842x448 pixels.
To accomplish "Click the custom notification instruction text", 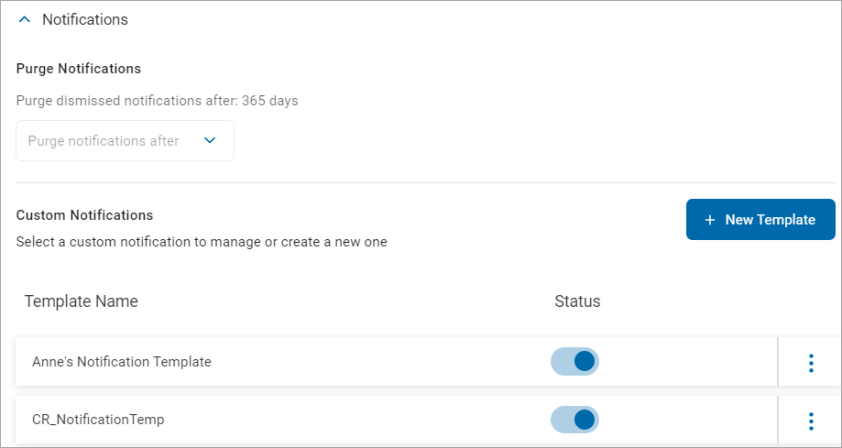I will [201, 242].
